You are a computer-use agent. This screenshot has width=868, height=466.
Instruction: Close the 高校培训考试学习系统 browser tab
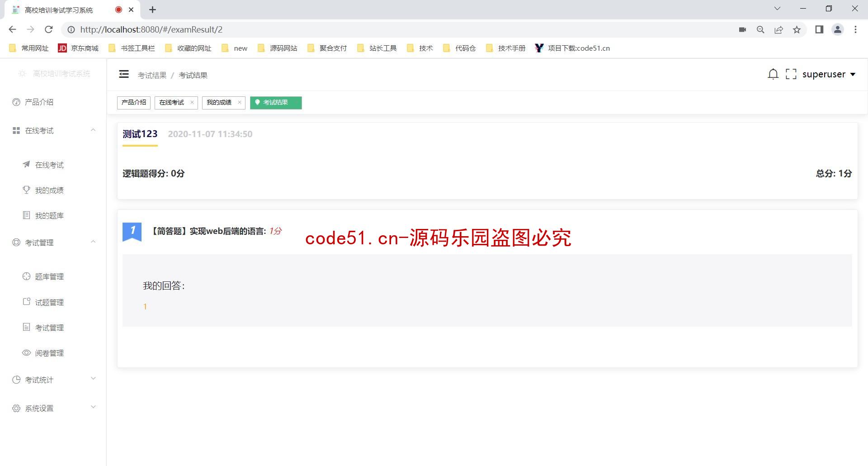pyautogui.click(x=131, y=10)
